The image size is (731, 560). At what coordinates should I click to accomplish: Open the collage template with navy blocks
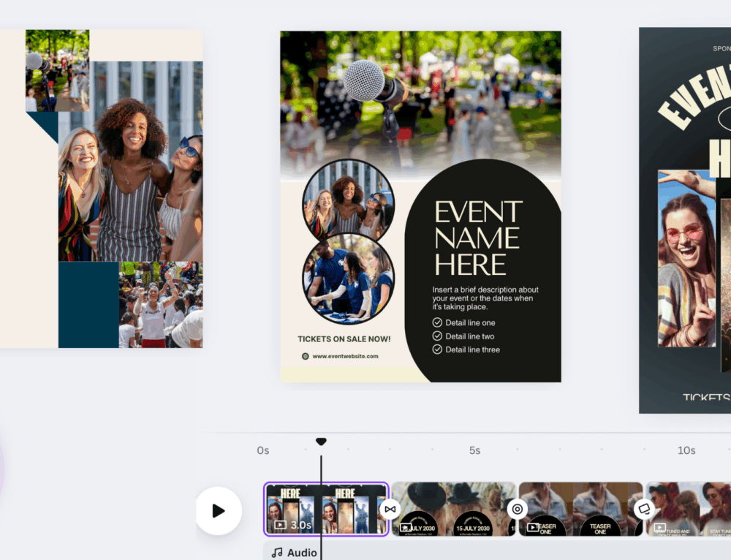pos(102,189)
